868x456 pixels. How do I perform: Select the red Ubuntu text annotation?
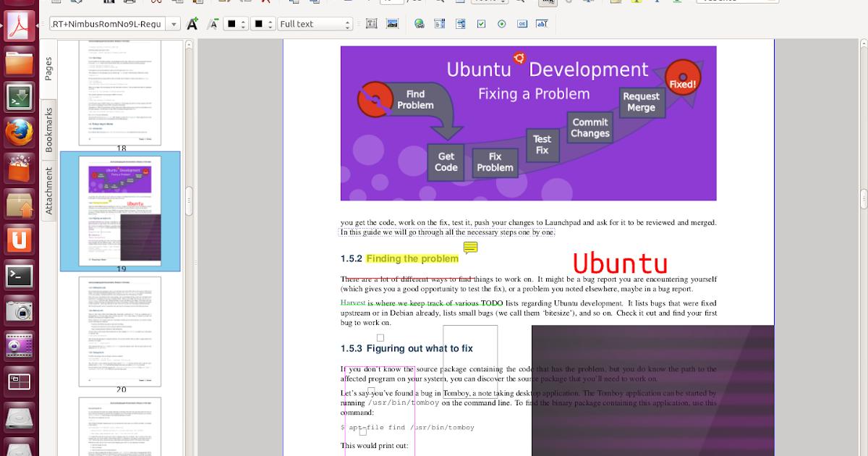point(620,264)
